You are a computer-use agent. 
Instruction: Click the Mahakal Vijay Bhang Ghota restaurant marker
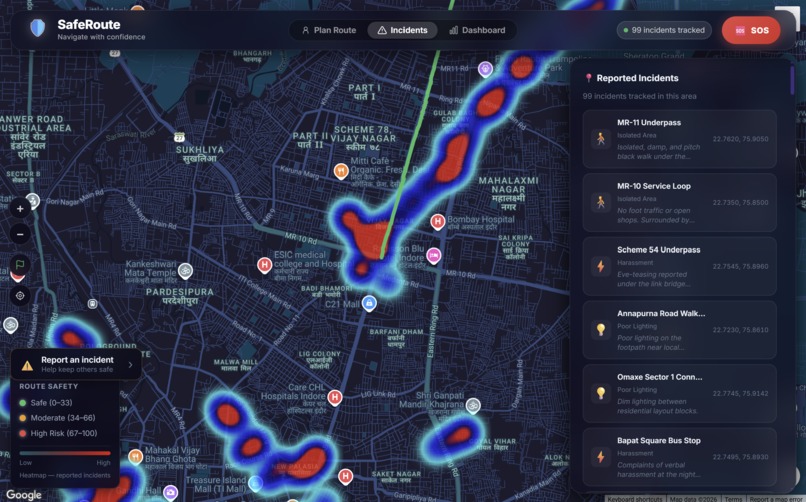coord(135,456)
